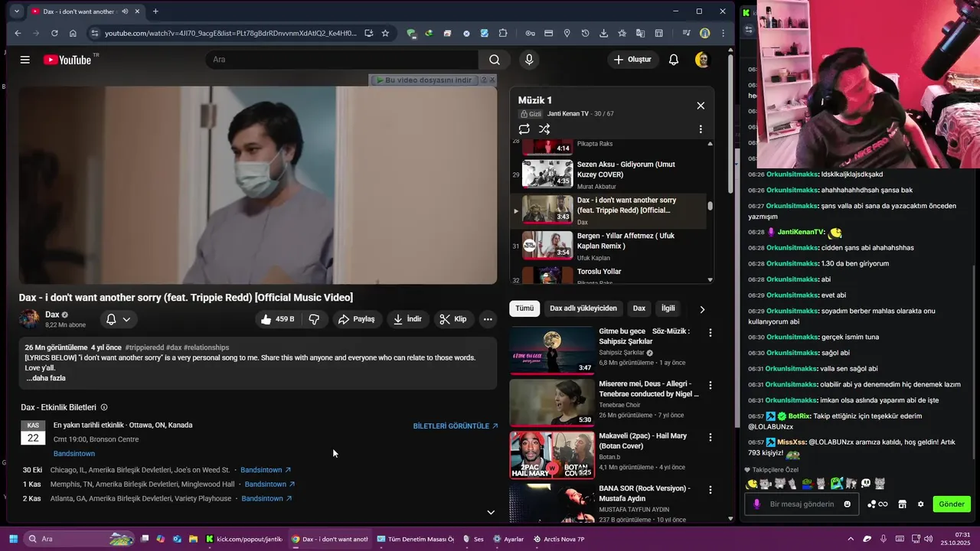Open Chrome tab search dropdown arrow

coord(17,11)
